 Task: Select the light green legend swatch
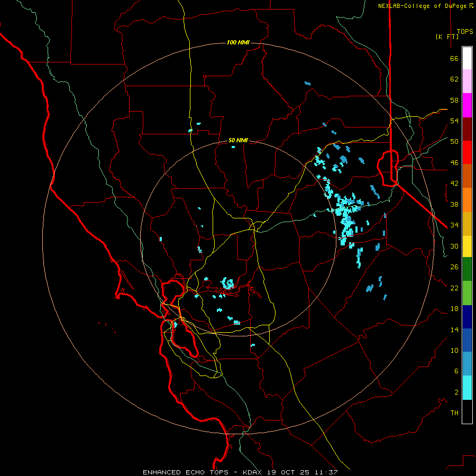(x=467, y=293)
